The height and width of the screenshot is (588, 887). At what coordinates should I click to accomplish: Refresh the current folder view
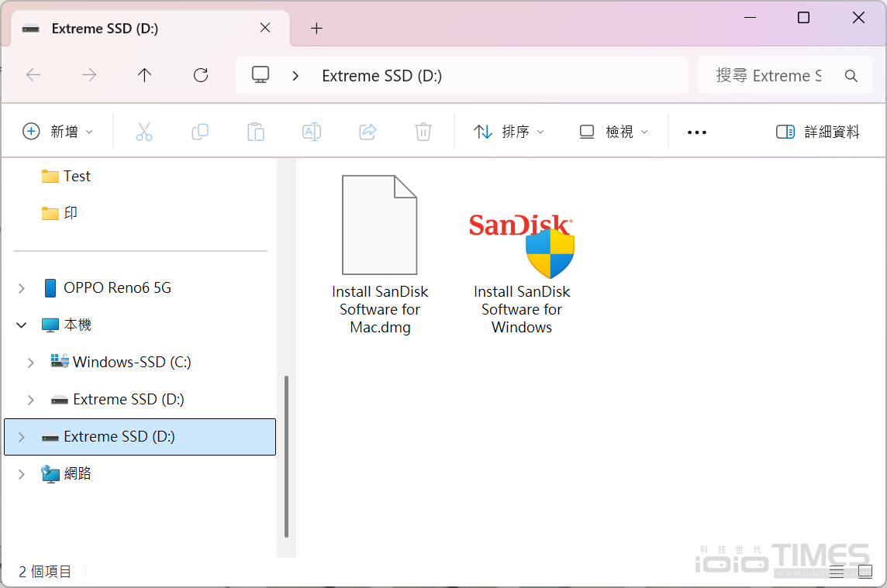click(x=200, y=75)
